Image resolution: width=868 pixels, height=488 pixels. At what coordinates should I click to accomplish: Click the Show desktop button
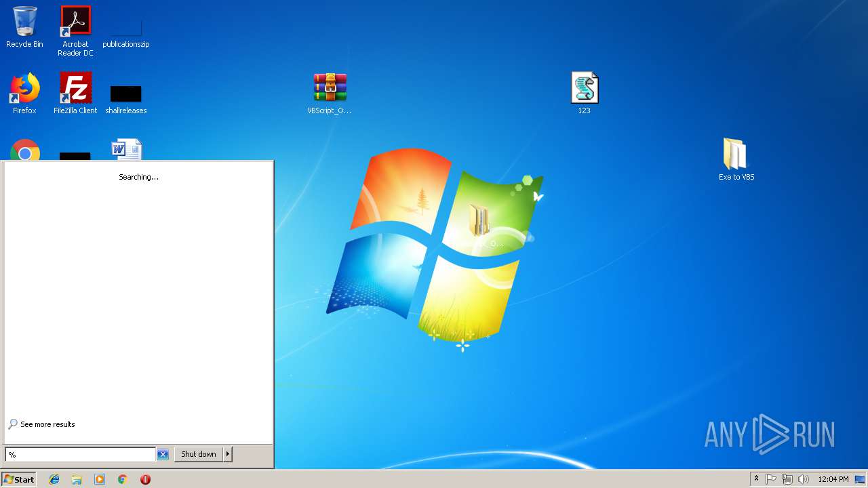[x=860, y=479]
